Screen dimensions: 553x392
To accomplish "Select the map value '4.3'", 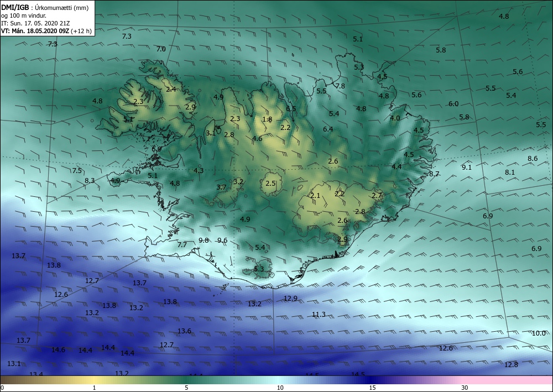I will 199,170.
